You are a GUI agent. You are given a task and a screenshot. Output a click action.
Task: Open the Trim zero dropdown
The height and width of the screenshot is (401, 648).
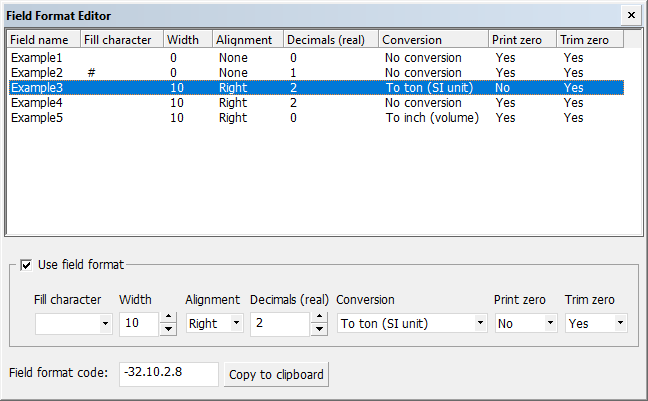click(620, 324)
